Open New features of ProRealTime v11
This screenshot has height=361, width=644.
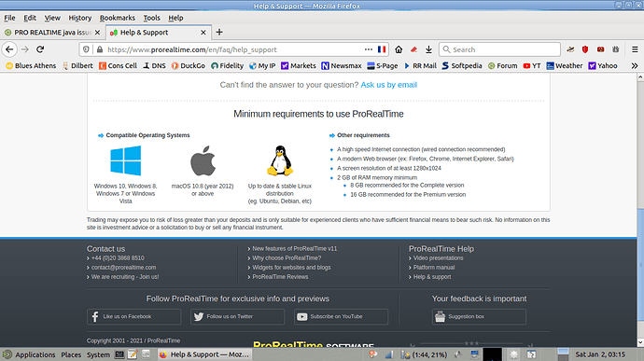295,248
